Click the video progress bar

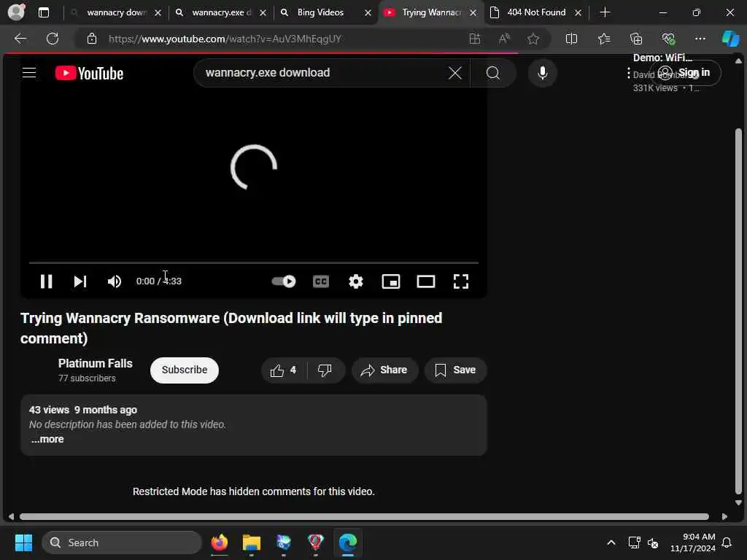tap(253, 262)
